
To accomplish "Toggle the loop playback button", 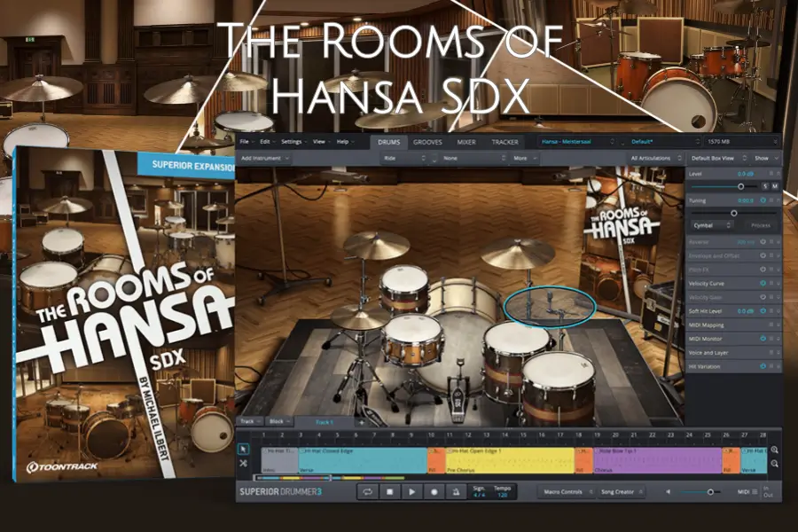I will pos(367,492).
